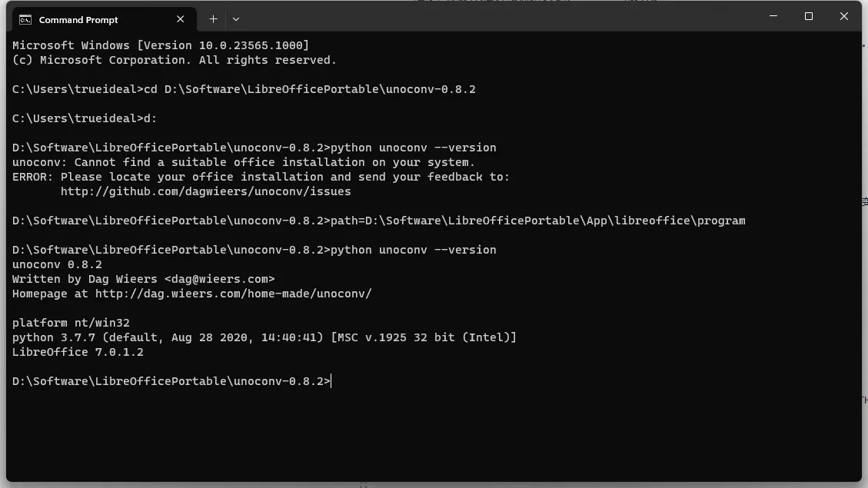Close the terminal window
The width and height of the screenshot is (868, 488).
pos(843,16)
